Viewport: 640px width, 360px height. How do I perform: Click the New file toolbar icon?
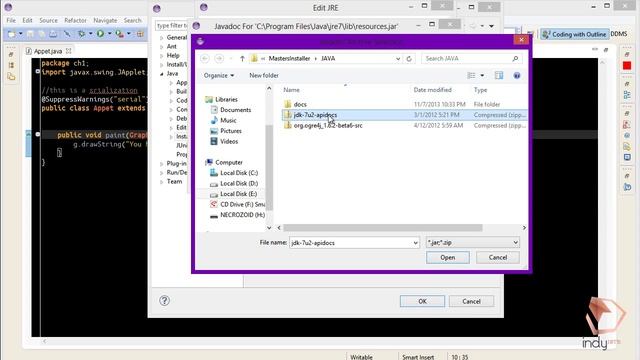pos(12,34)
